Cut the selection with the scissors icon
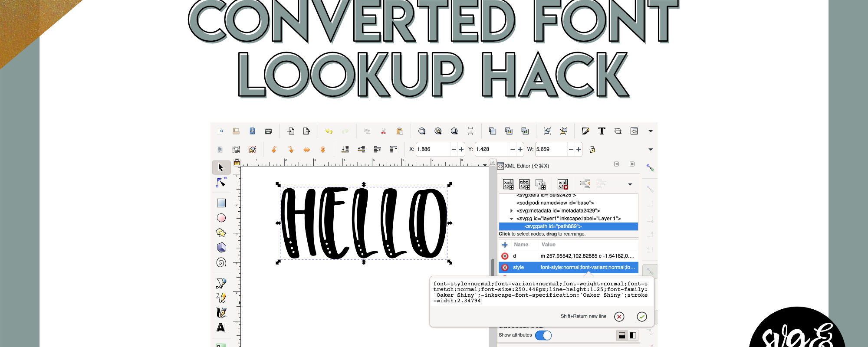 click(383, 131)
